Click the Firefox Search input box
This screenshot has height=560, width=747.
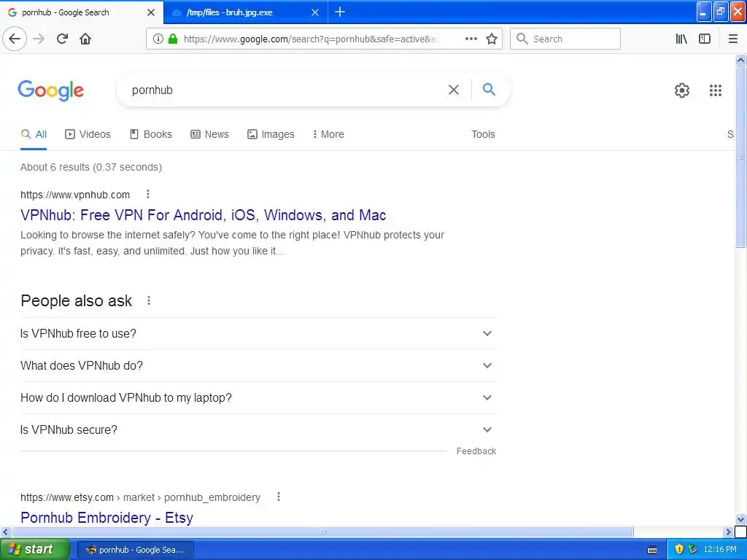pyautogui.click(x=565, y=39)
